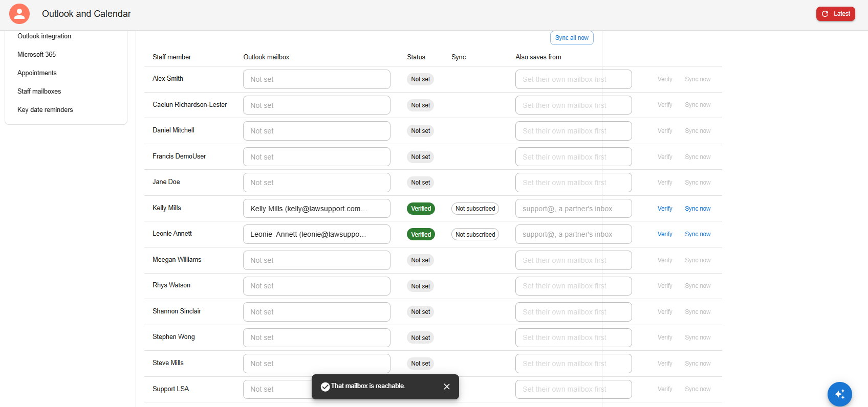Set Shannon Sinclair Outlook mailbox
This screenshot has width=868, height=407.
tap(317, 312)
